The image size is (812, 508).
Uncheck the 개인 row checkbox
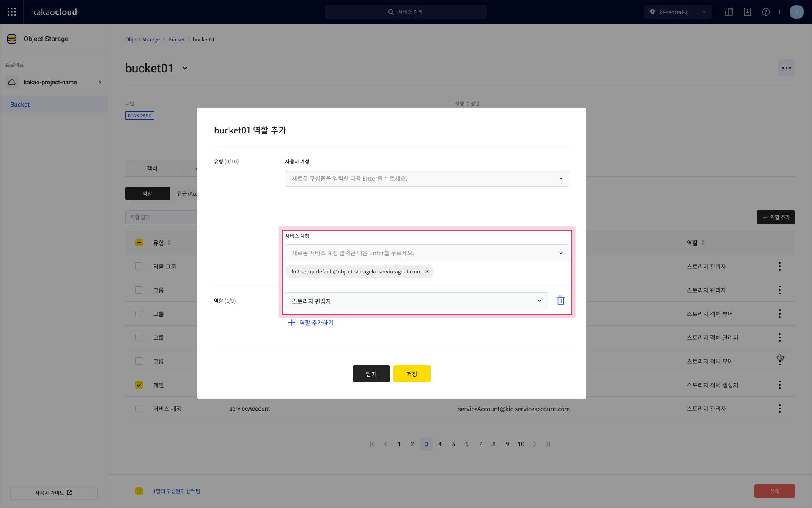[139, 385]
